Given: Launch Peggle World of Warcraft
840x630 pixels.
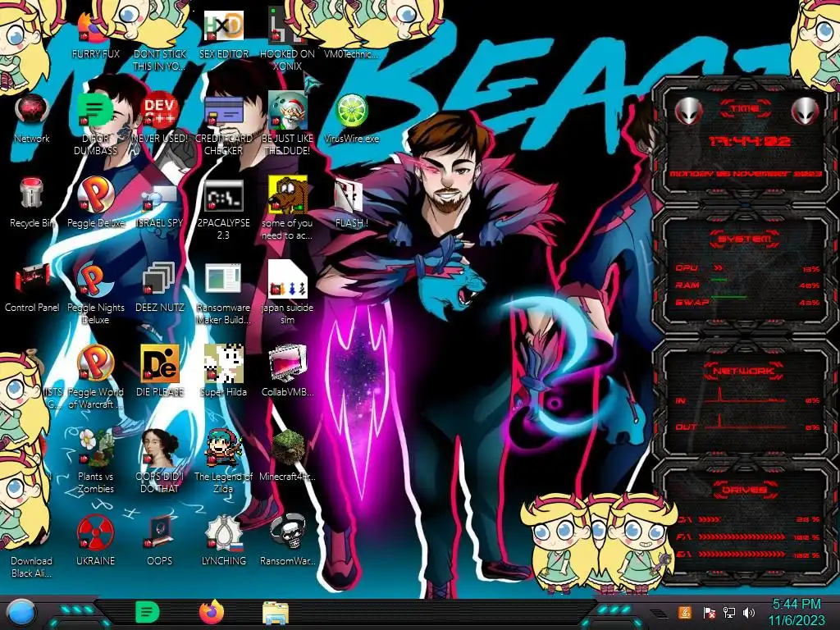Looking at the screenshot, I should tap(95, 377).
